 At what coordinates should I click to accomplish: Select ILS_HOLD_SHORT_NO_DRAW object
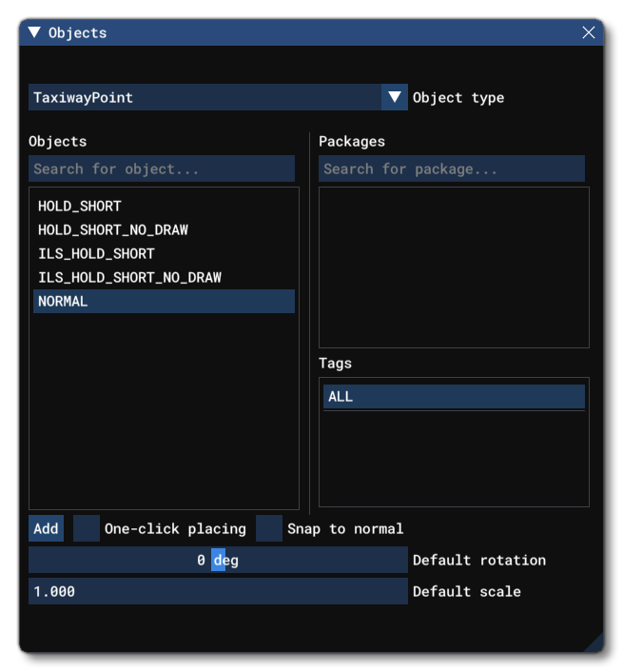tap(129, 277)
